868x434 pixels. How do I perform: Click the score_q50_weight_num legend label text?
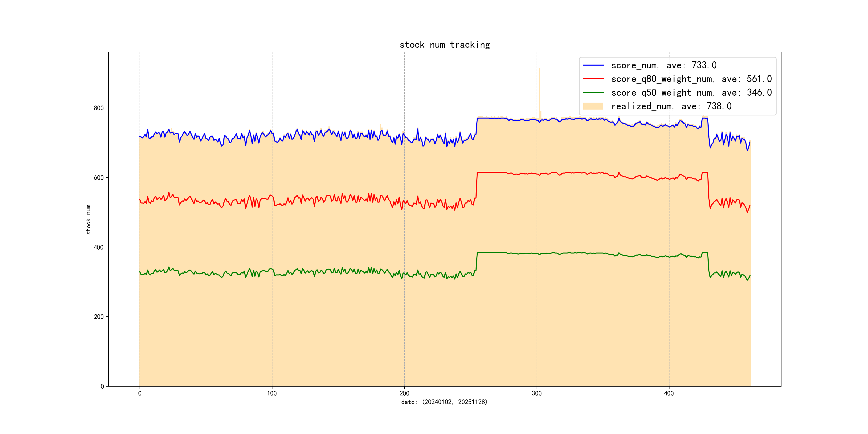tap(691, 93)
